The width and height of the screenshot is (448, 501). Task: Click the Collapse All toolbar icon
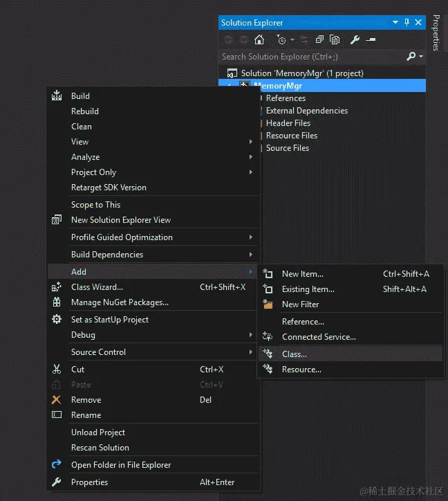[x=319, y=39]
